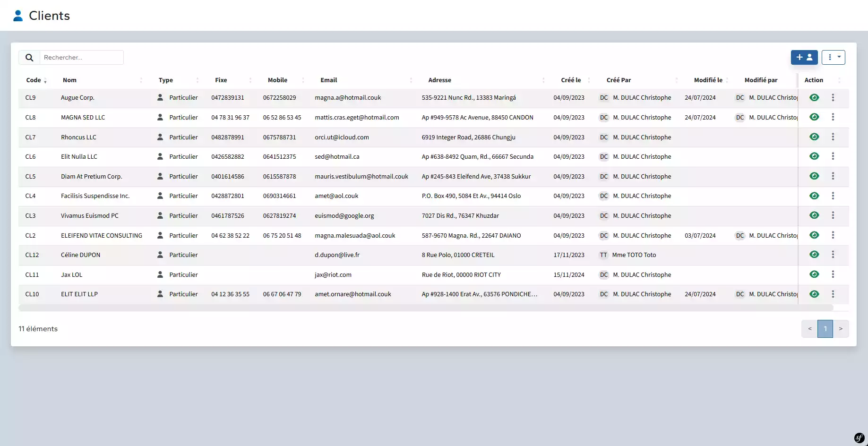Image resolution: width=868 pixels, height=446 pixels.
Task: Click the Symfony debug toolbar icon
Action: [859, 438]
